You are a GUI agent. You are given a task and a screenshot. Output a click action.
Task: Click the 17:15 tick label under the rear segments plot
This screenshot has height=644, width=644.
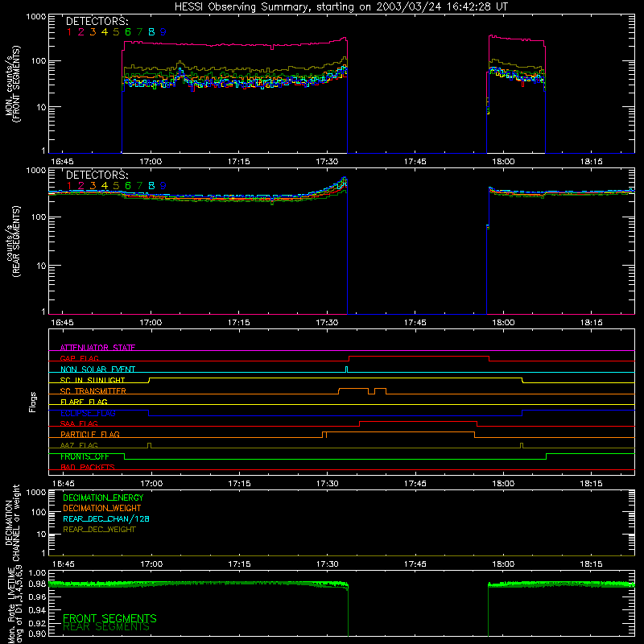pos(238,323)
